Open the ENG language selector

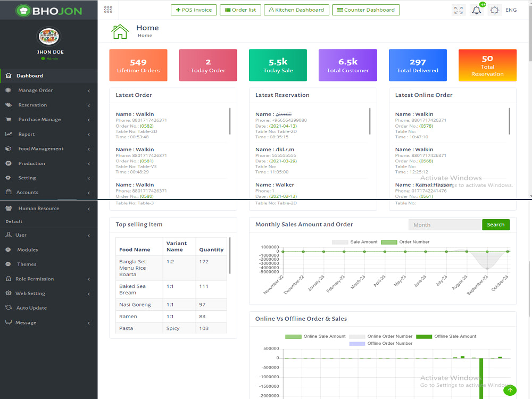pyautogui.click(x=511, y=10)
